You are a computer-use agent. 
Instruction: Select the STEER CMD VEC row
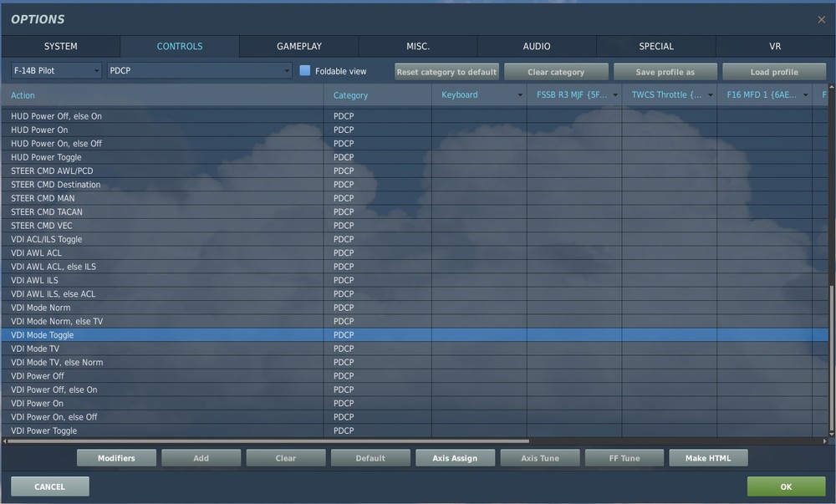point(415,226)
